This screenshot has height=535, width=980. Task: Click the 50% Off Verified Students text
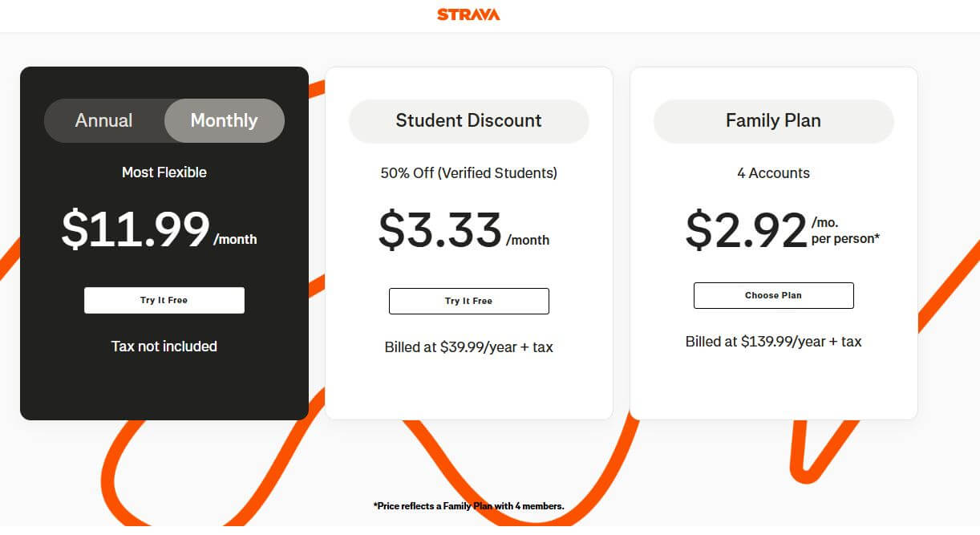[469, 172]
